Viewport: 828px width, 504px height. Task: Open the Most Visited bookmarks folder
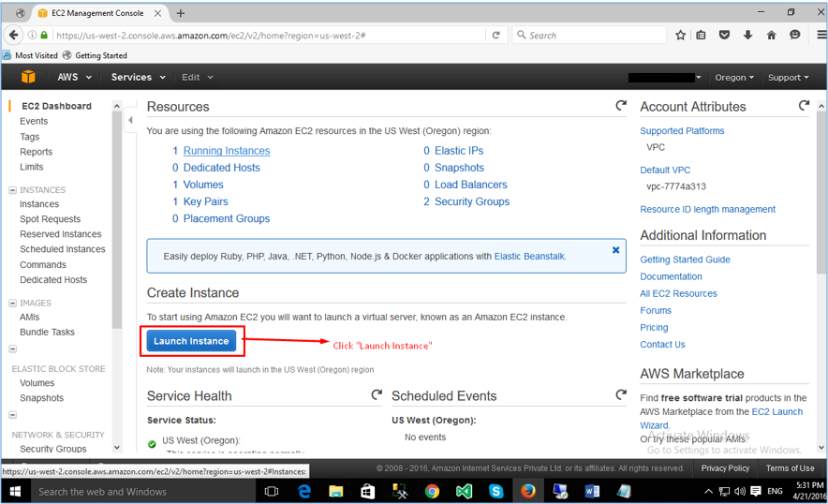(31, 55)
